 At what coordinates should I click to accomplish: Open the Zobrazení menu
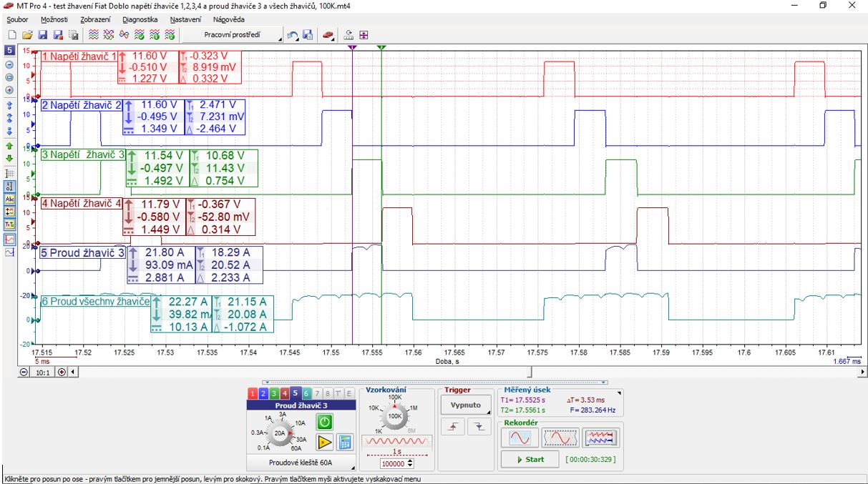coord(95,19)
